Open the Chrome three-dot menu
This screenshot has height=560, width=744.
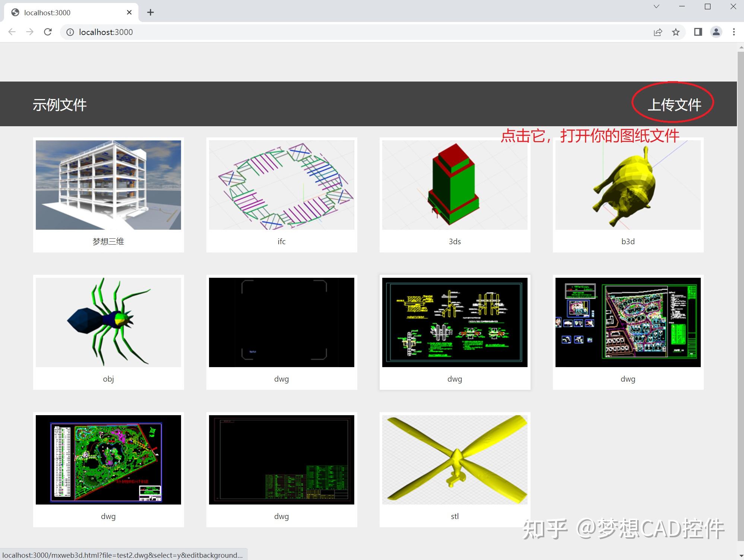pyautogui.click(x=734, y=32)
